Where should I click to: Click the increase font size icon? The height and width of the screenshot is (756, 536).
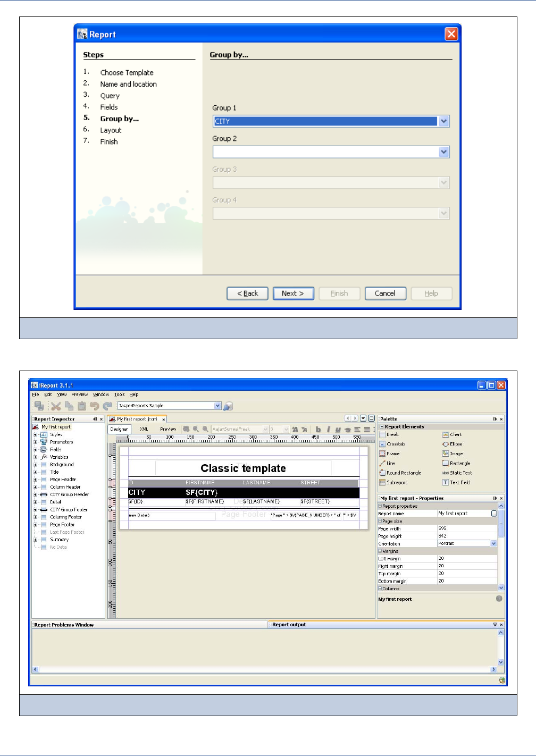click(295, 429)
